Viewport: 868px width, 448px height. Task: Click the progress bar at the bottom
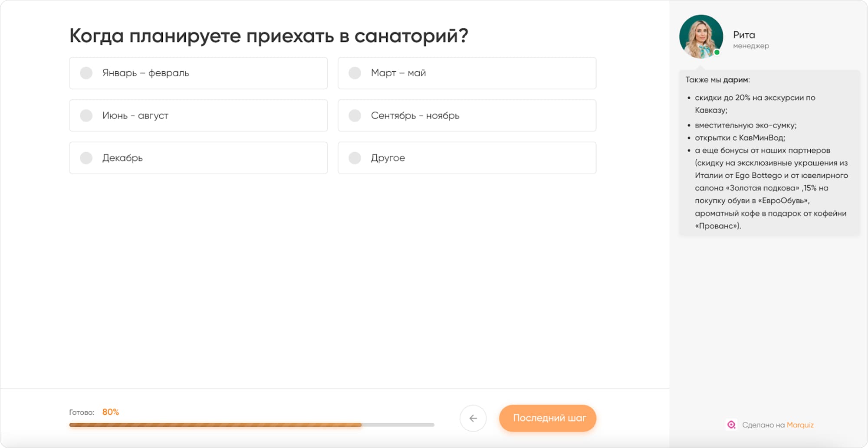pyautogui.click(x=251, y=425)
